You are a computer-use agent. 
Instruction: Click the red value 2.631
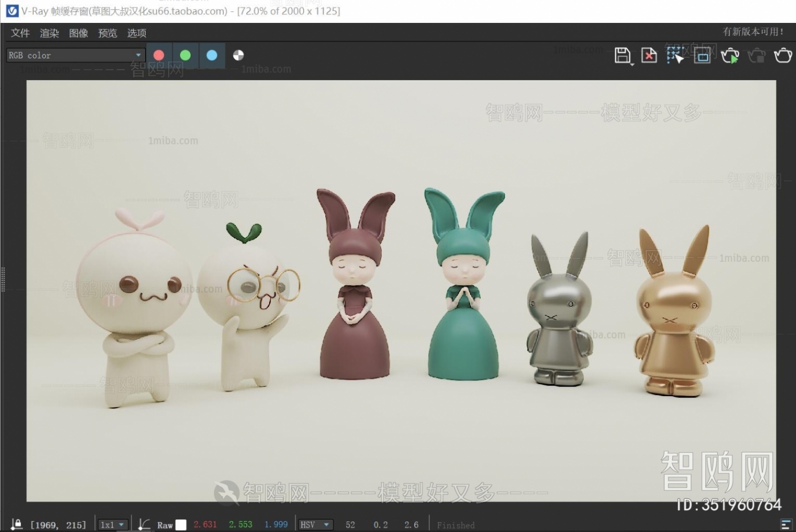(x=205, y=525)
